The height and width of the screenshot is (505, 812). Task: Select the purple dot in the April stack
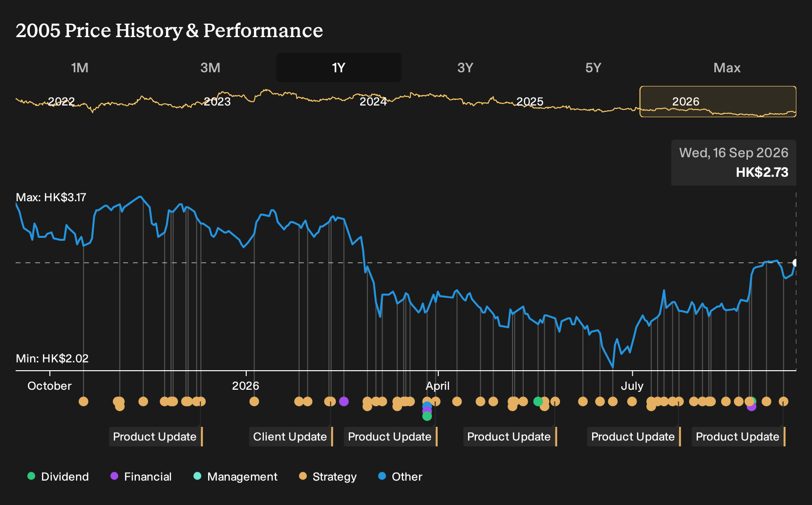click(427, 411)
